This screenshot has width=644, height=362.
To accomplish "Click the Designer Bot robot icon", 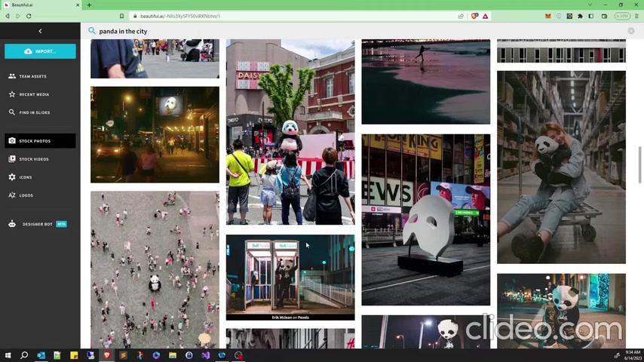I will point(12,224).
